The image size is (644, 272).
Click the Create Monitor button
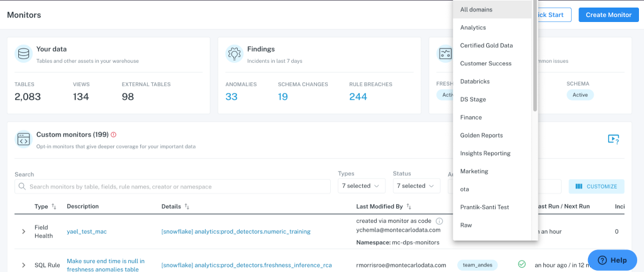[608, 15]
